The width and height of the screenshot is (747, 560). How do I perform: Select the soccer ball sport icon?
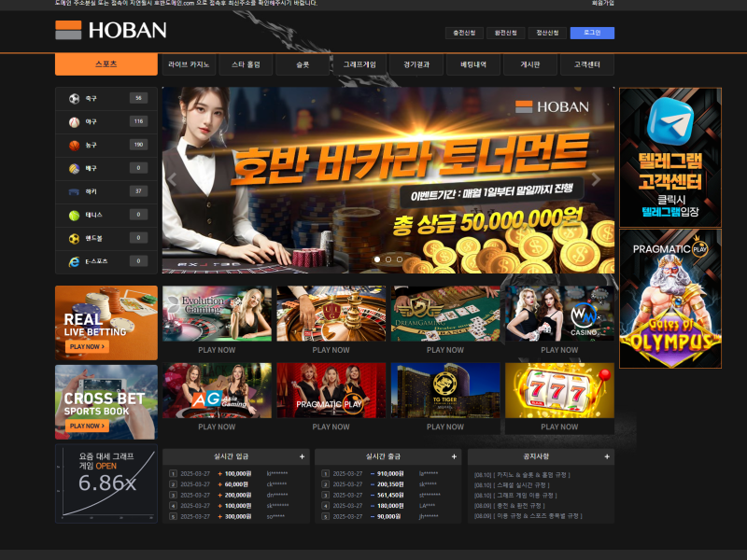tap(74, 98)
